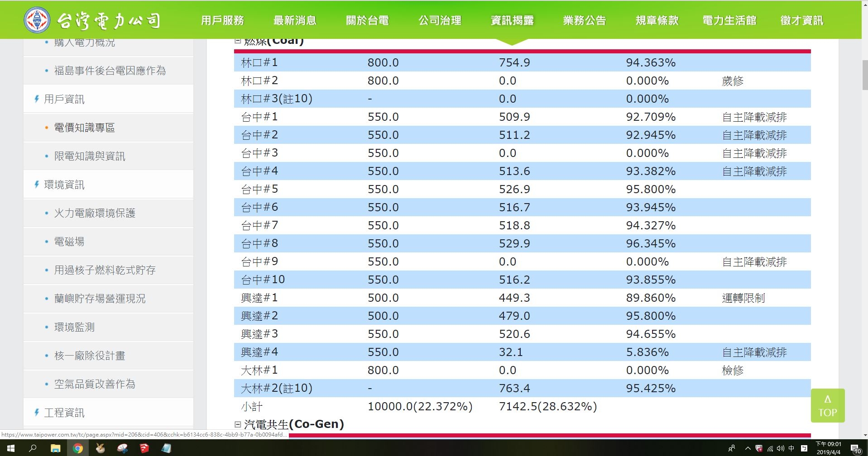
Task: Select the 環境資訊 sidebar section
Action: pyautogui.click(x=64, y=185)
